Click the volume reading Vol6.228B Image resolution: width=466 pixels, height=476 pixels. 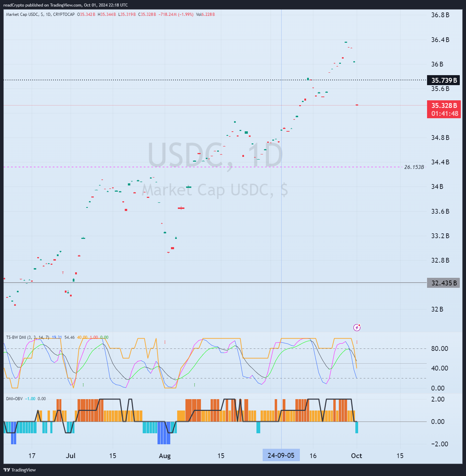[x=205, y=14]
